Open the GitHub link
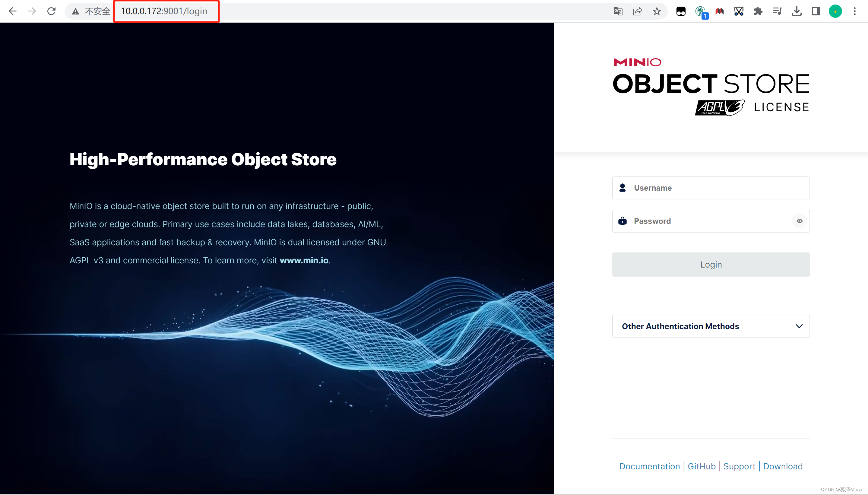This screenshot has height=495, width=868. click(702, 466)
